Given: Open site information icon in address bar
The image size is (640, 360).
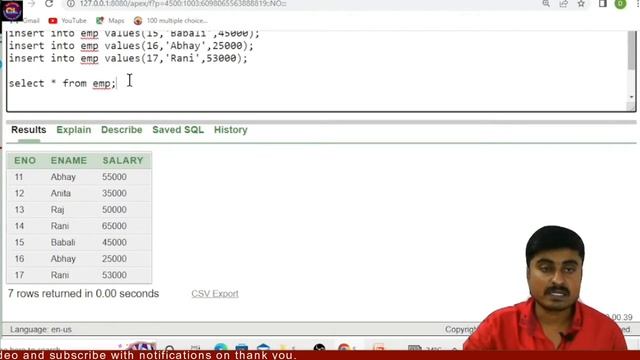Looking at the screenshot, I should coord(71,4).
